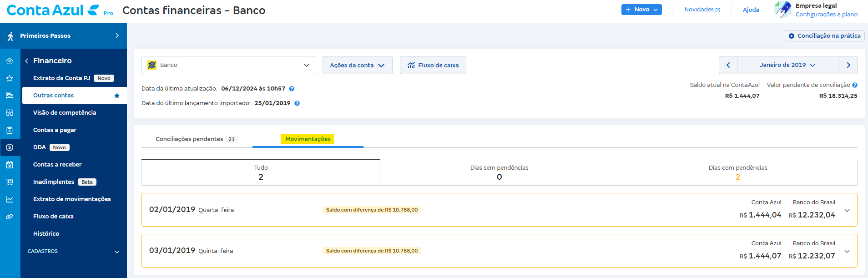Click the store icon in the sidebar

pyautogui.click(x=10, y=113)
